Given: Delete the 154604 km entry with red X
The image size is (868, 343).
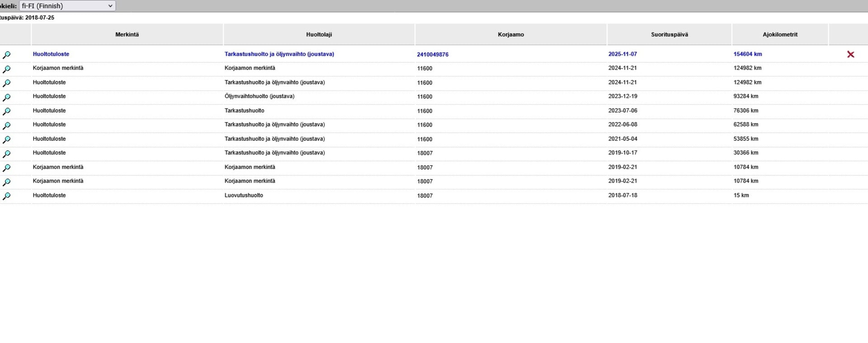Looking at the screenshot, I should pyautogui.click(x=850, y=54).
